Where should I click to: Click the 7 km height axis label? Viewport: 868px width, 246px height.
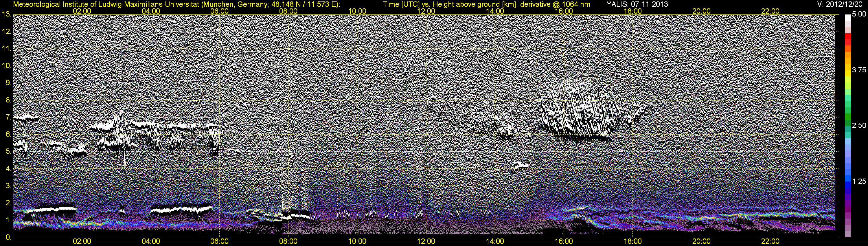(8, 117)
